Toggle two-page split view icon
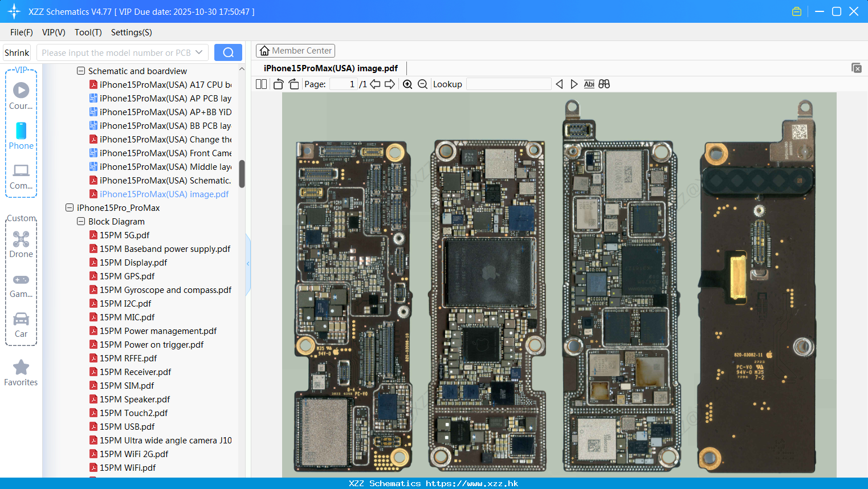 (261, 84)
